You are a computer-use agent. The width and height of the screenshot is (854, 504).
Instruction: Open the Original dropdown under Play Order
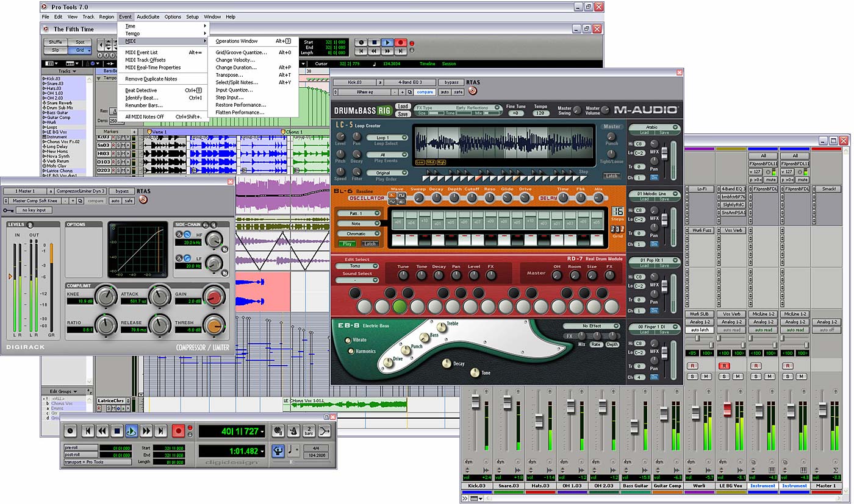389,172
